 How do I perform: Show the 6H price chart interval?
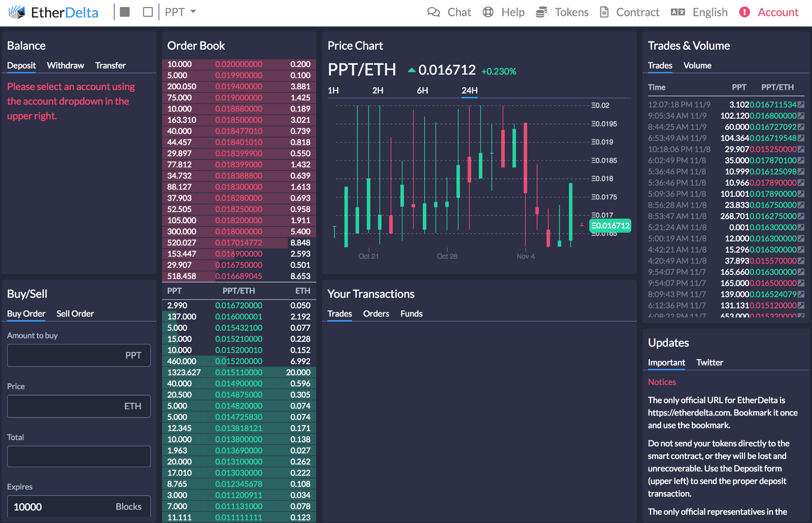423,91
